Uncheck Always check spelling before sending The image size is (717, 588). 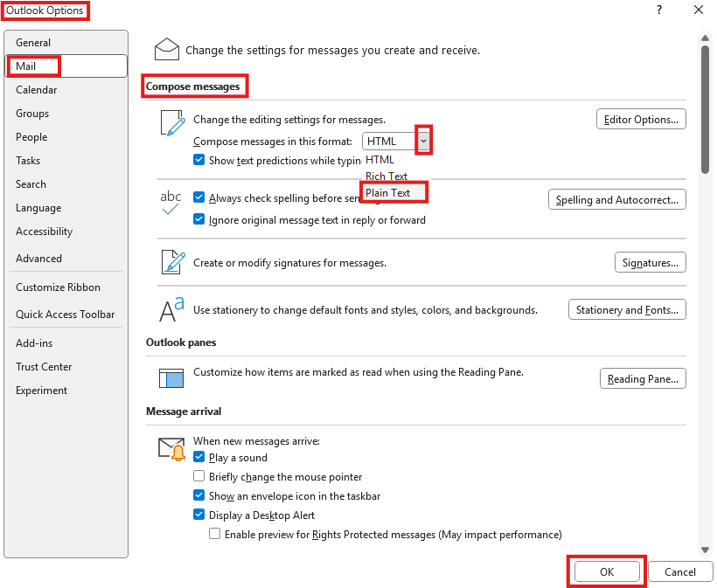tap(198, 197)
